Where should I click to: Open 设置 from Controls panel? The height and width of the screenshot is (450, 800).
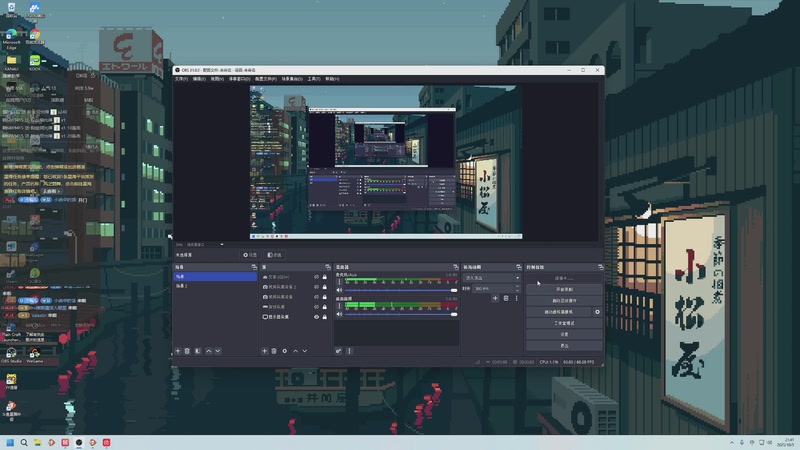(564, 334)
